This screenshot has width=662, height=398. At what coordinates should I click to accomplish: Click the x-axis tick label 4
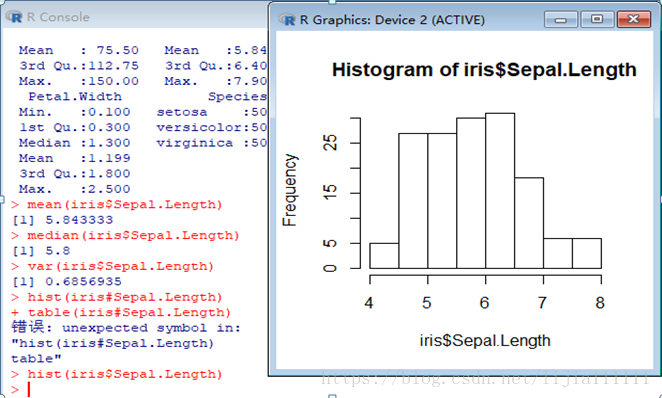click(x=369, y=303)
